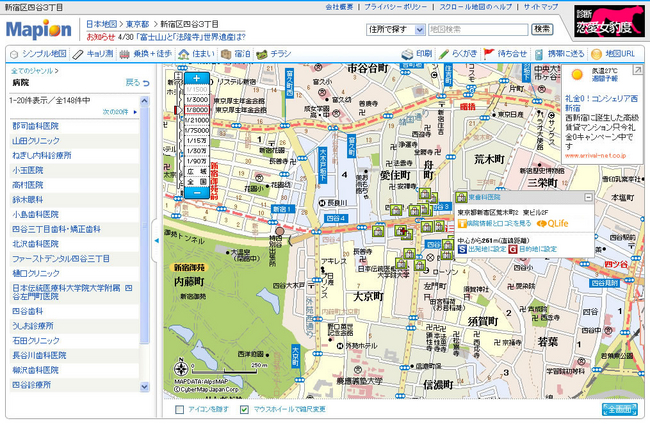Click the search (検索) button

point(541,29)
